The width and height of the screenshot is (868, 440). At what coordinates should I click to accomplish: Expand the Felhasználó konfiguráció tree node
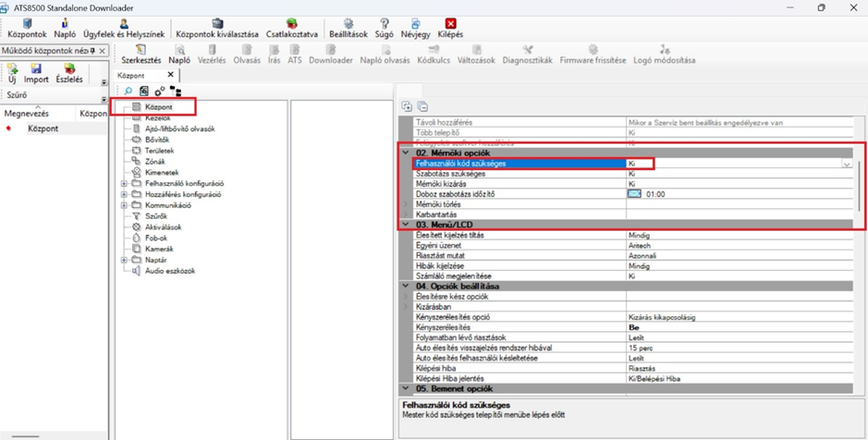click(124, 184)
